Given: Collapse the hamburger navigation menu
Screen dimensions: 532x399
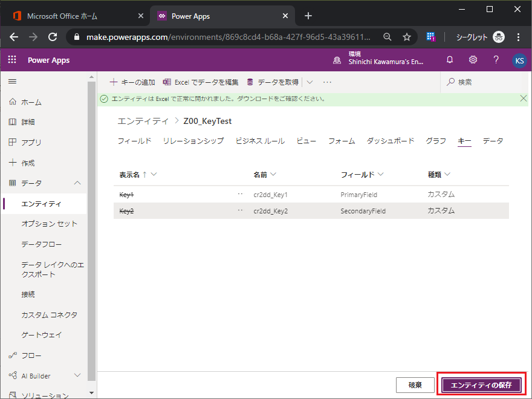Looking at the screenshot, I should [x=13, y=82].
